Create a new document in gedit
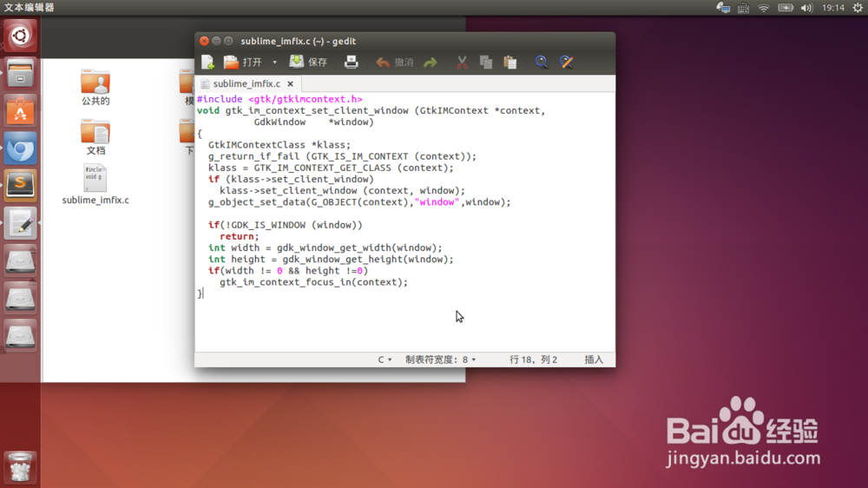This screenshot has height=488, width=868. point(208,62)
